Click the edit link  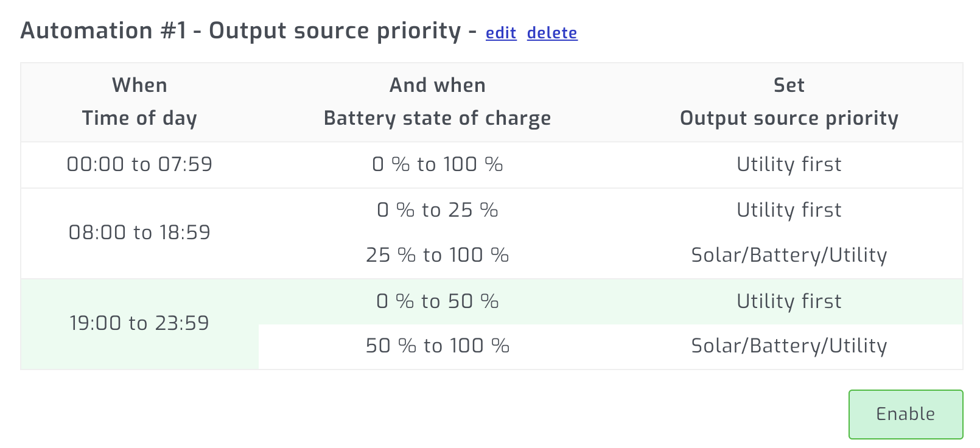500,33
